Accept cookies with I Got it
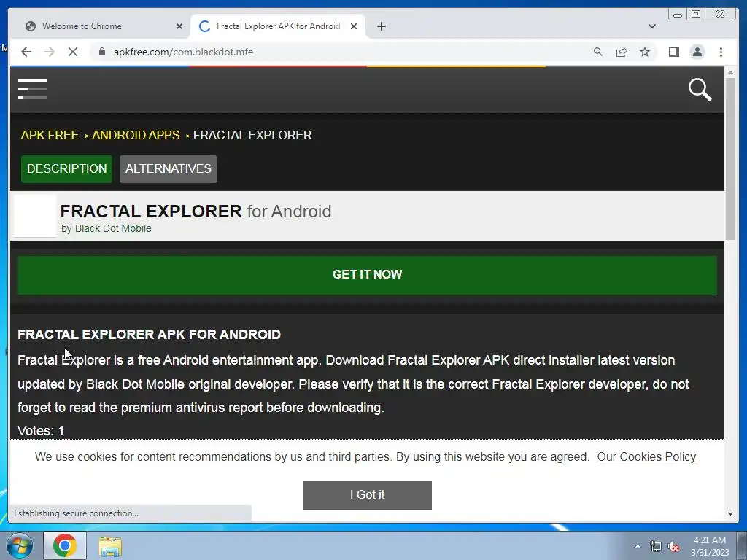747x560 pixels. [368, 495]
